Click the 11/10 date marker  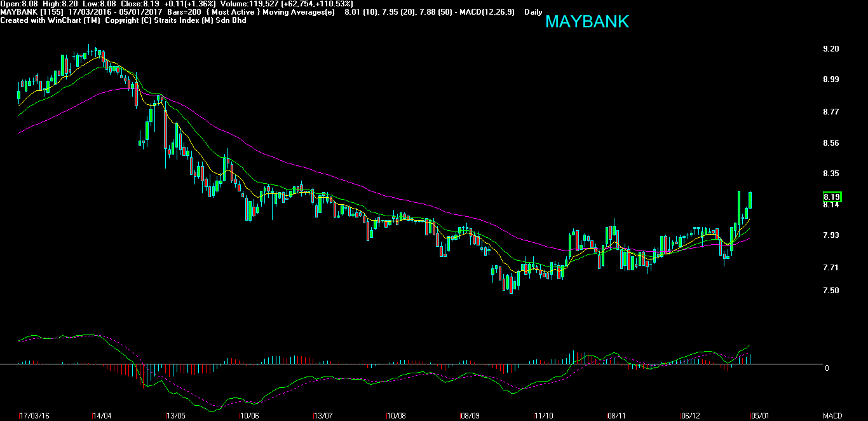coord(544,416)
